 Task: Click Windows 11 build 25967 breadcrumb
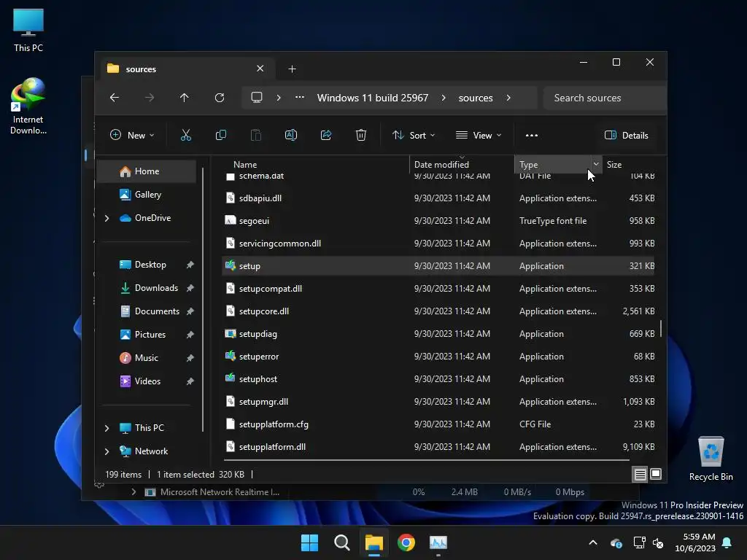373,98
